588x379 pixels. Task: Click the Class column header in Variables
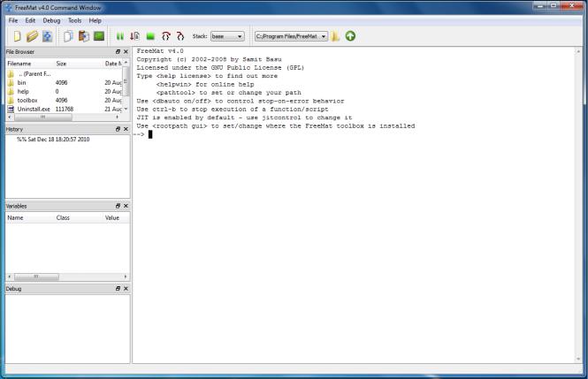(x=79, y=218)
